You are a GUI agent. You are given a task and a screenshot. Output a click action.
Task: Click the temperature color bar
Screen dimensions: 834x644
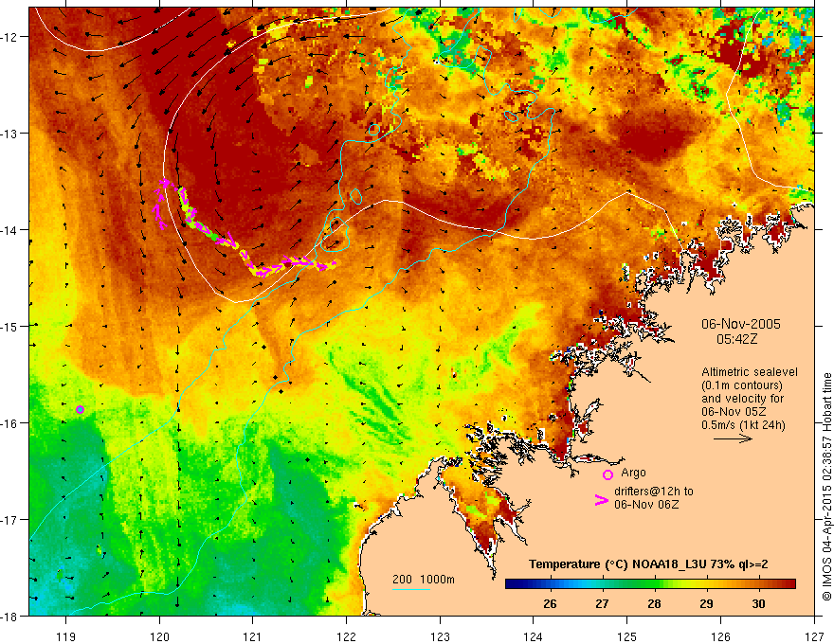point(650,583)
